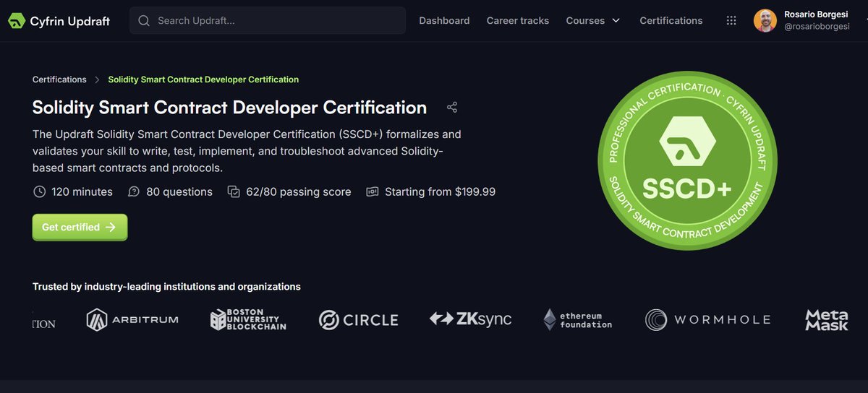Viewport: 868px width, 393px height.
Task: Click the Circle logo
Action: point(359,319)
